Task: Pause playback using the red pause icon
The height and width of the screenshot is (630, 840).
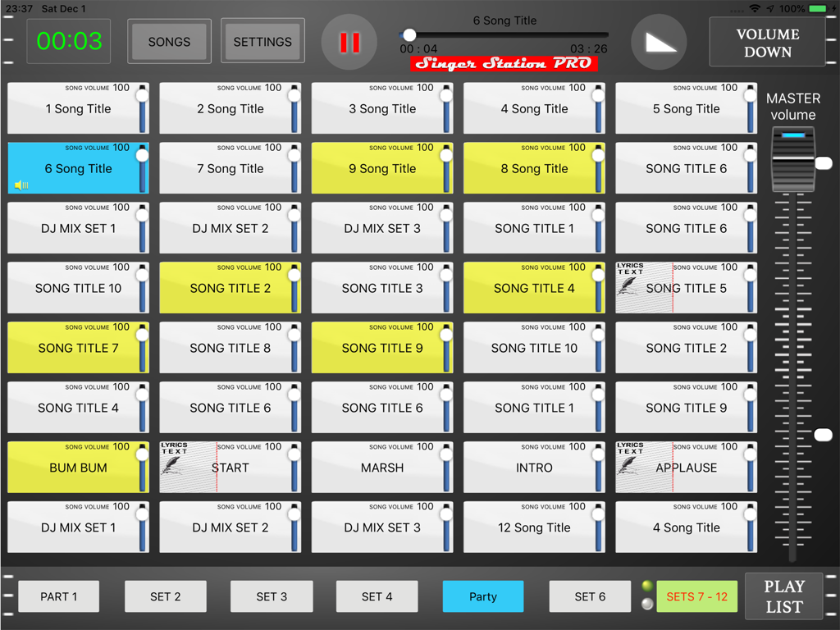Action: (x=349, y=40)
